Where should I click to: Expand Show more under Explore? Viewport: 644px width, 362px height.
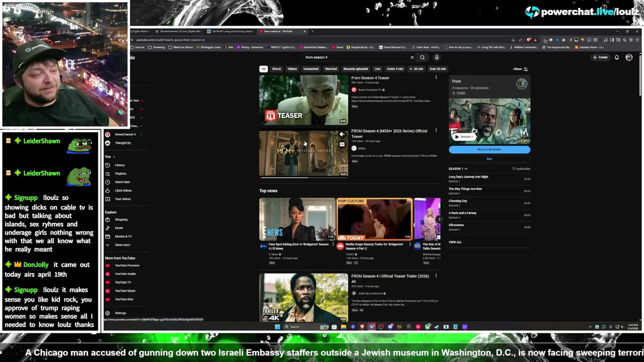click(x=122, y=245)
